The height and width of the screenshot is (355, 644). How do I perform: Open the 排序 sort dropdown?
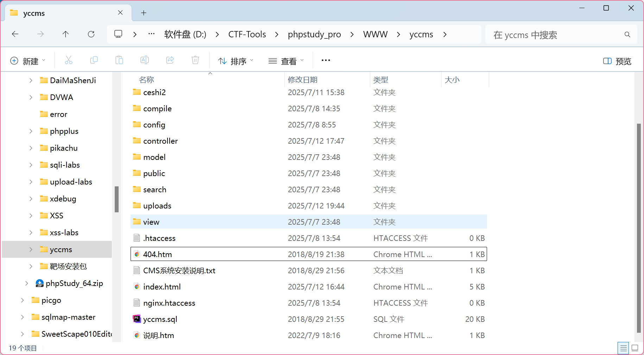pos(236,61)
